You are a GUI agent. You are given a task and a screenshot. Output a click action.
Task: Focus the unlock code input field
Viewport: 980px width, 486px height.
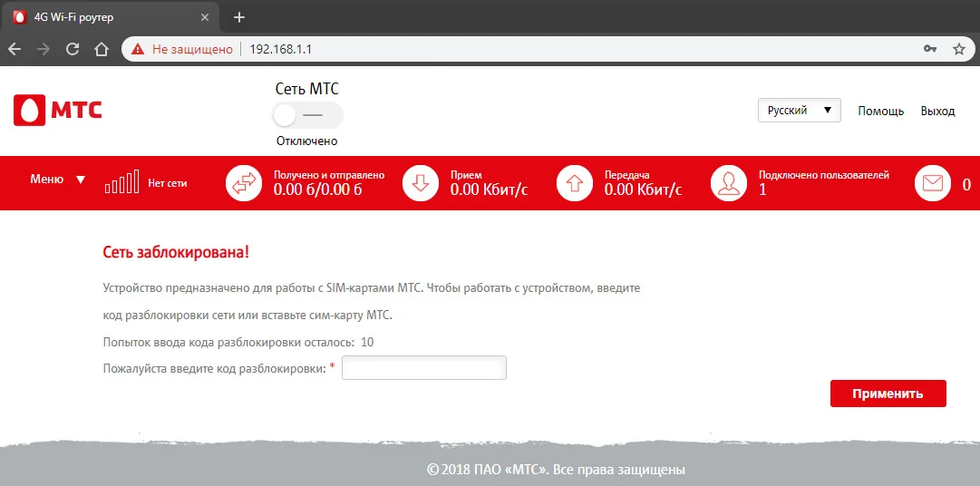pos(423,368)
